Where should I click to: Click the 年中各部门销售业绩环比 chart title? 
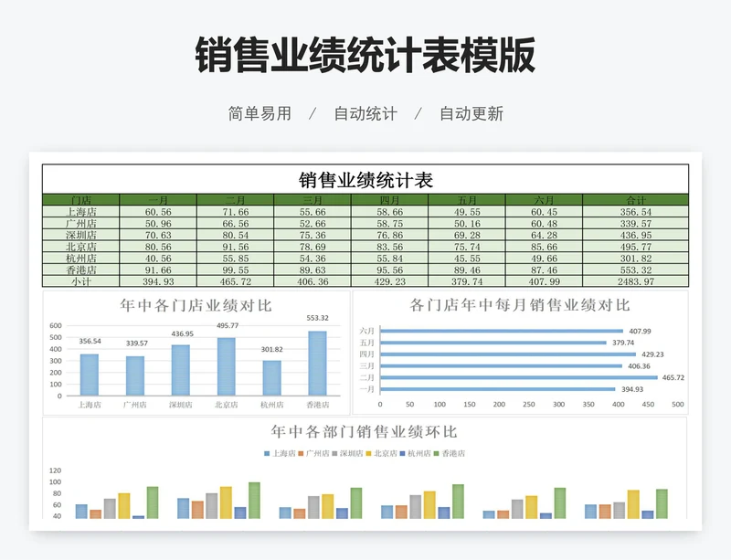coord(364,432)
